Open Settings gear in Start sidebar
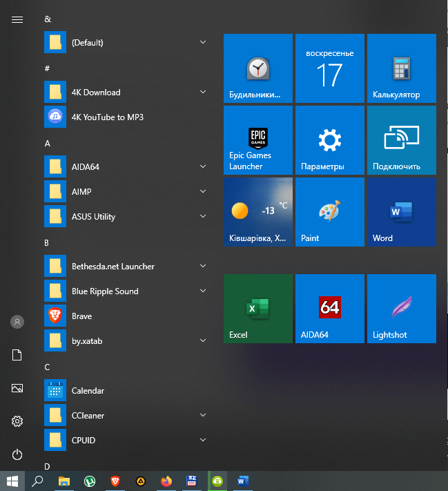Image resolution: width=448 pixels, height=491 pixels. [17, 421]
